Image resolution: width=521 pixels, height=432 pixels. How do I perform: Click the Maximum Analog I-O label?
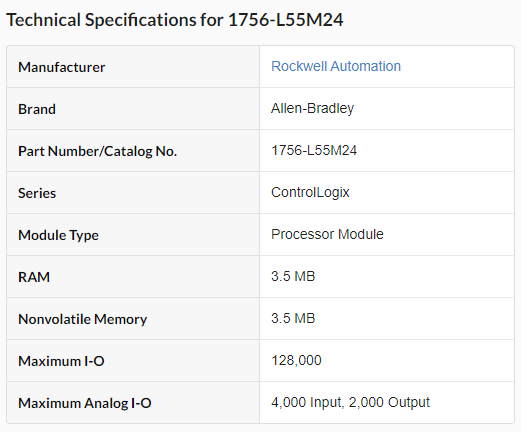(85, 403)
